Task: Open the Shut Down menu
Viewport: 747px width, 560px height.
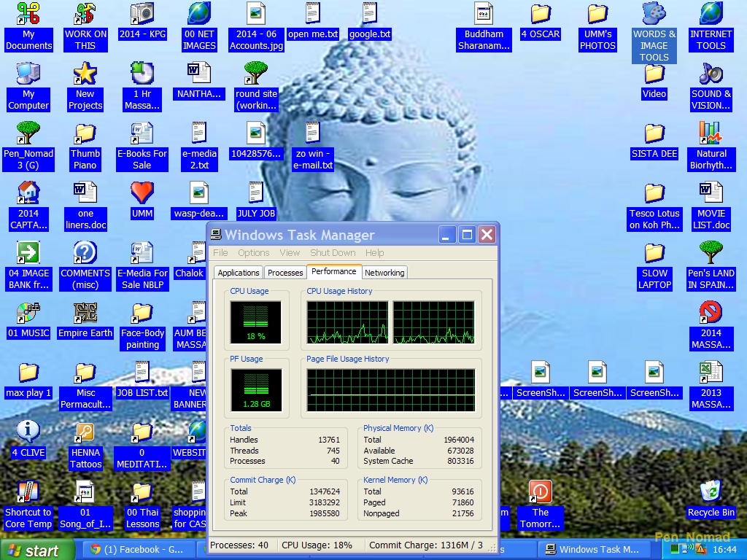Action: pos(333,253)
